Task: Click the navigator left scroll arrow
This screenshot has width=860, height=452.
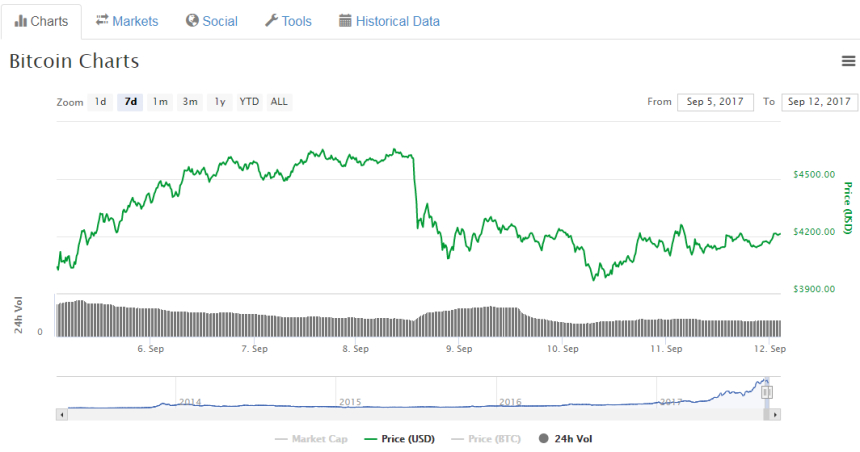Action: point(61,415)
